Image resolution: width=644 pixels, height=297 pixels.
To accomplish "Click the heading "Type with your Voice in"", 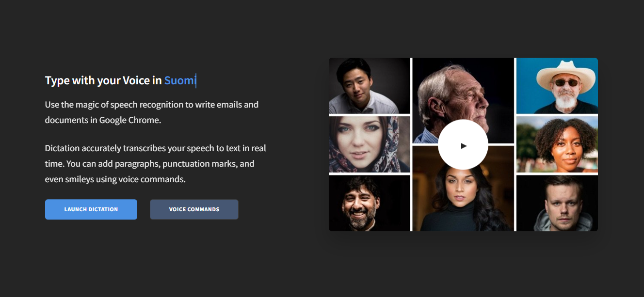I will 103,80.
